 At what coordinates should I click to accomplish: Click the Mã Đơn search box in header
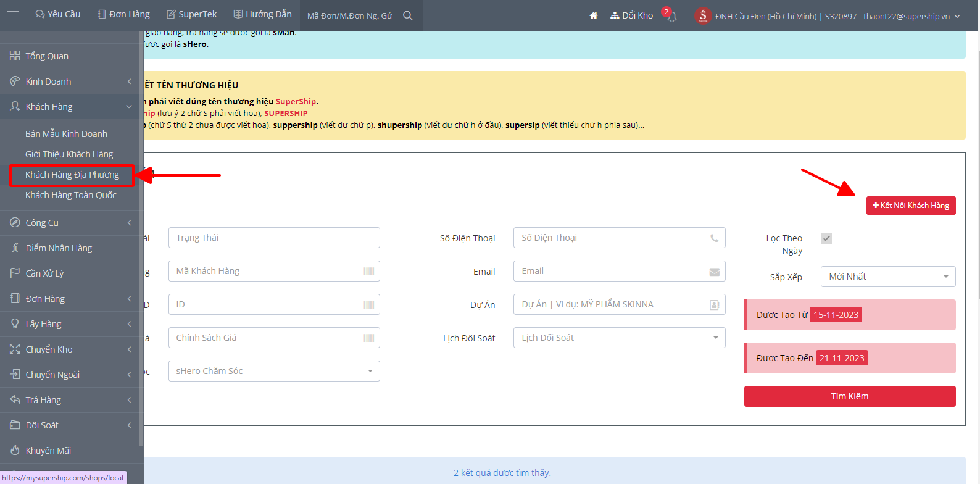click(x=350, y=15)
